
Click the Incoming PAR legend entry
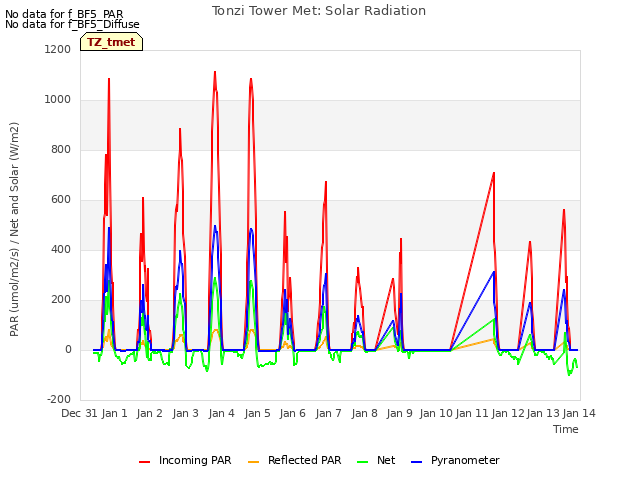pos(185,460)
